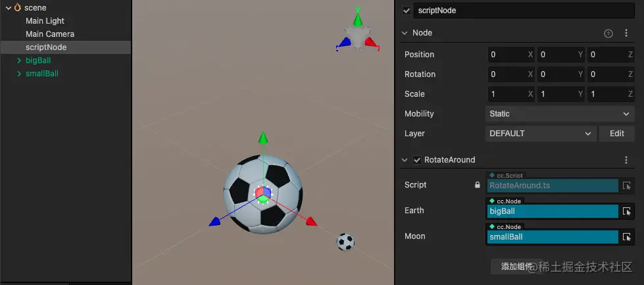This screenshot has height=285, width=644.
Task: Click the Script field locate icon
Action: [627, 186]
